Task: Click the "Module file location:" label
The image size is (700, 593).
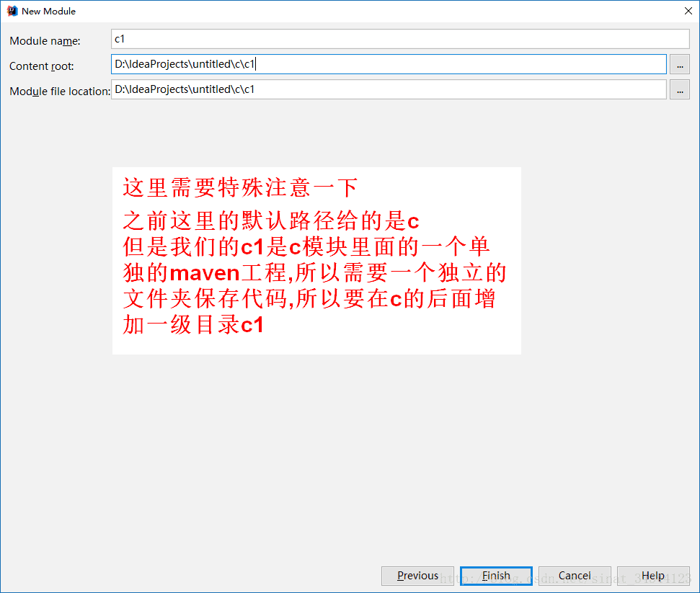Action: click(56, 92)
